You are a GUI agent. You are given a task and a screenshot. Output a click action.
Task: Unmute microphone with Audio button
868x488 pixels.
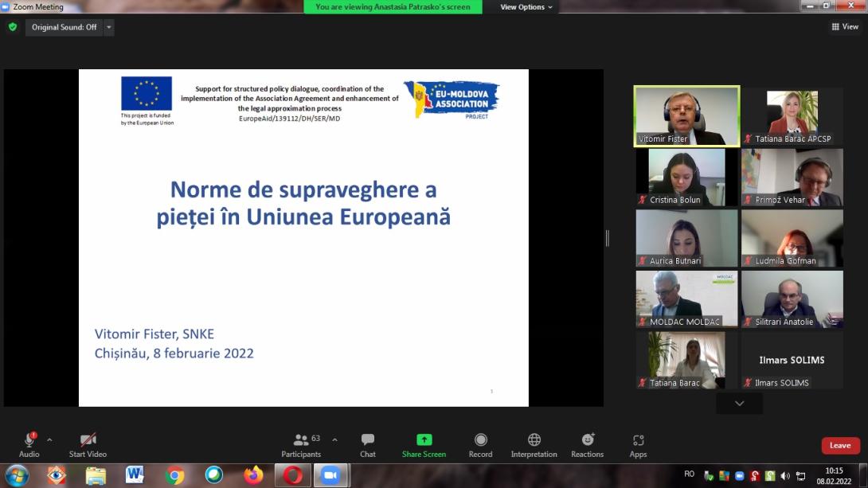[29, 445]
